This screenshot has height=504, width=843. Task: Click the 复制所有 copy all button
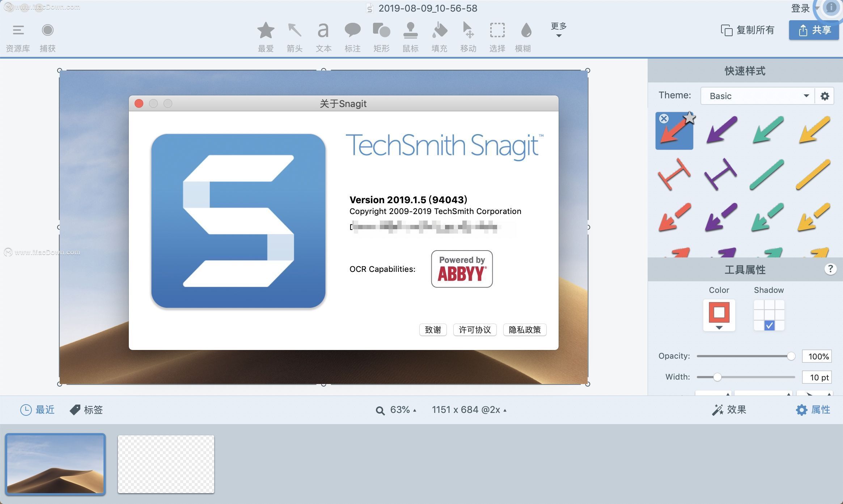747,30
